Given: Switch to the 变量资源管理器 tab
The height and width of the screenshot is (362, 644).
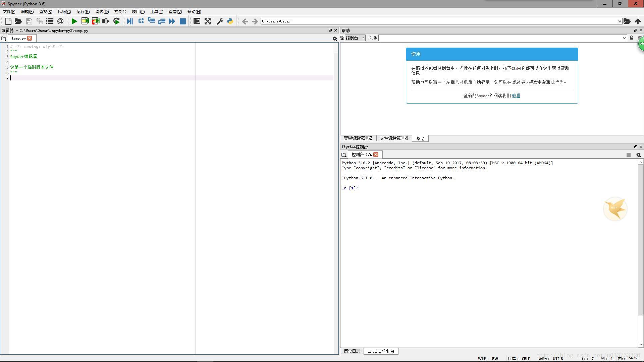Looking at the screenshot, I should pos(358,138).
